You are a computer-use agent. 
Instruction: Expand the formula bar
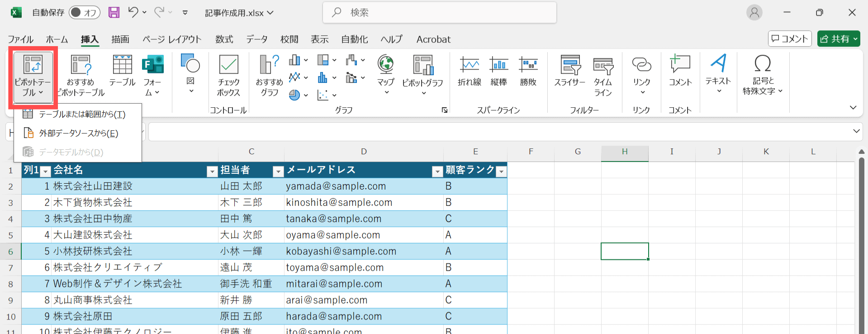856,131
